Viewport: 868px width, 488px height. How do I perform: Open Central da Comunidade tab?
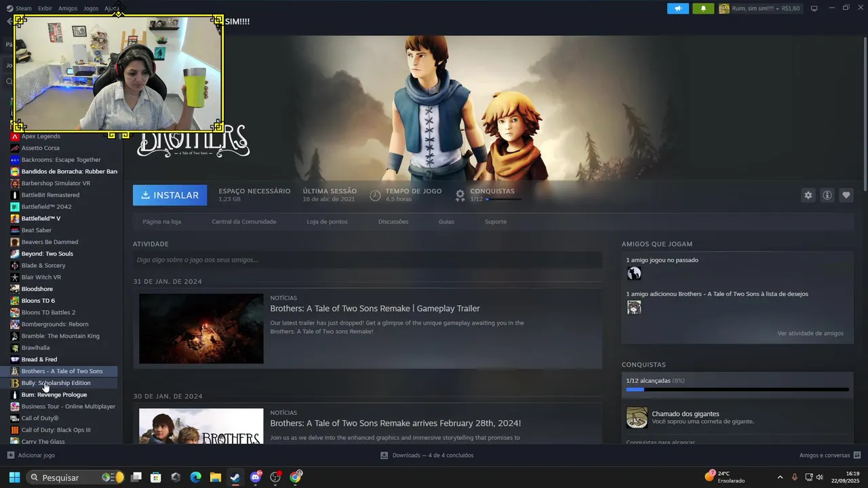pos(243,222)
